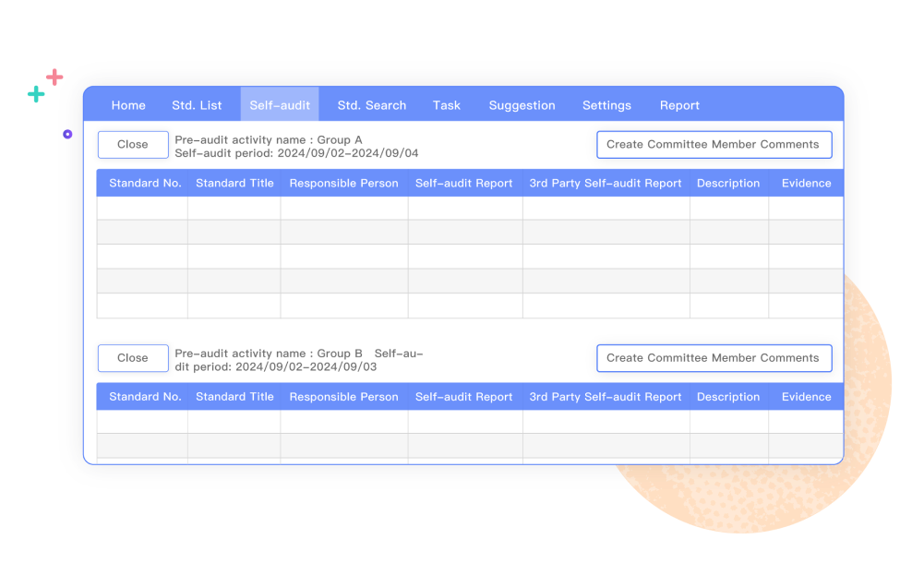Navigate to the Suggestion tab

(522, 105)
